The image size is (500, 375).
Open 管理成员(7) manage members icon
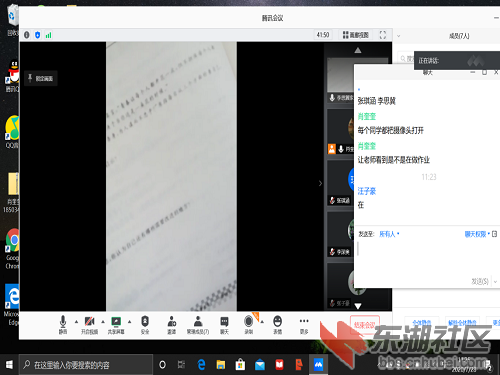pyautogui.click(x=198, y=325)
